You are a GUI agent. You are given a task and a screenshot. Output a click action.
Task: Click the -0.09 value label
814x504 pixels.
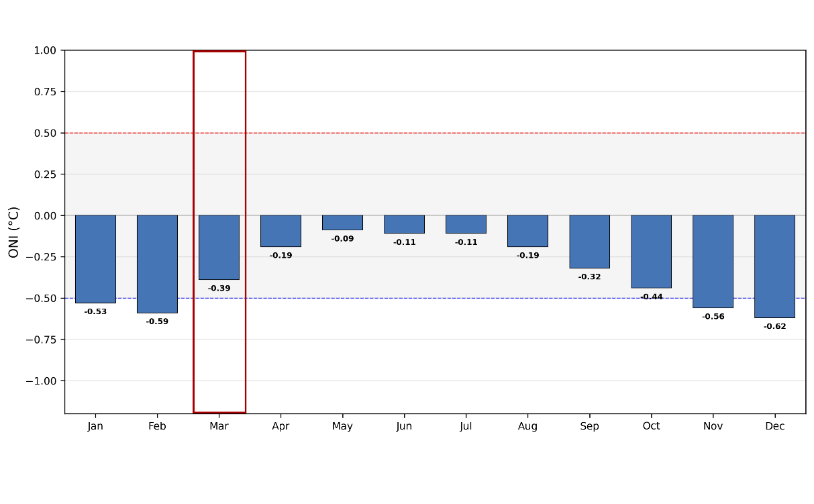(342, 239)
